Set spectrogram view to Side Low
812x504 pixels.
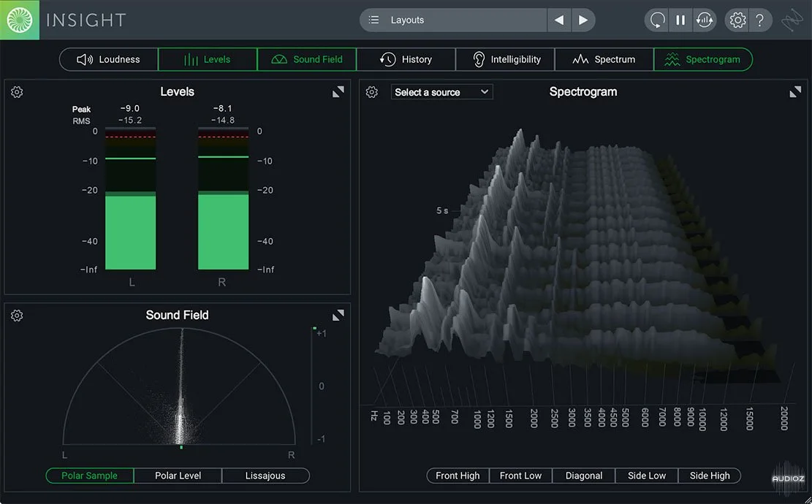tap(646, 476)
